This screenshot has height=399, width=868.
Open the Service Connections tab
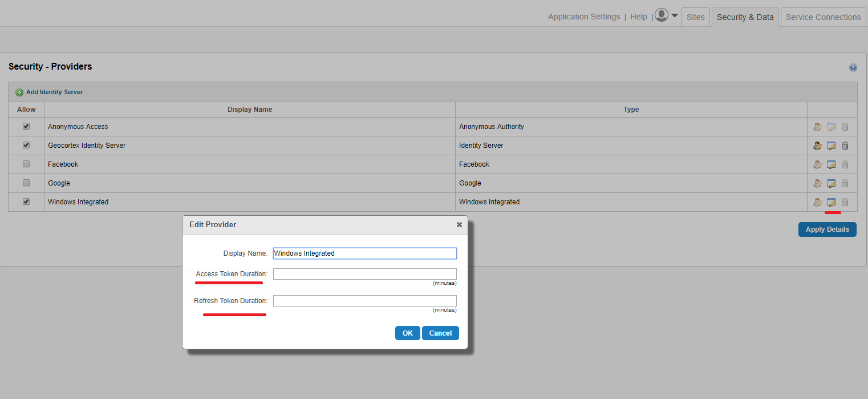(823, 17)
